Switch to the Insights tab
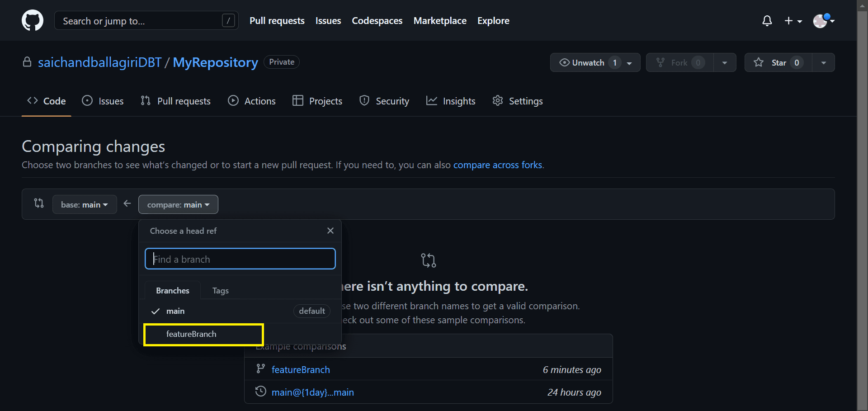The width and height of the screenshot is (868, 411). (451, 101)
